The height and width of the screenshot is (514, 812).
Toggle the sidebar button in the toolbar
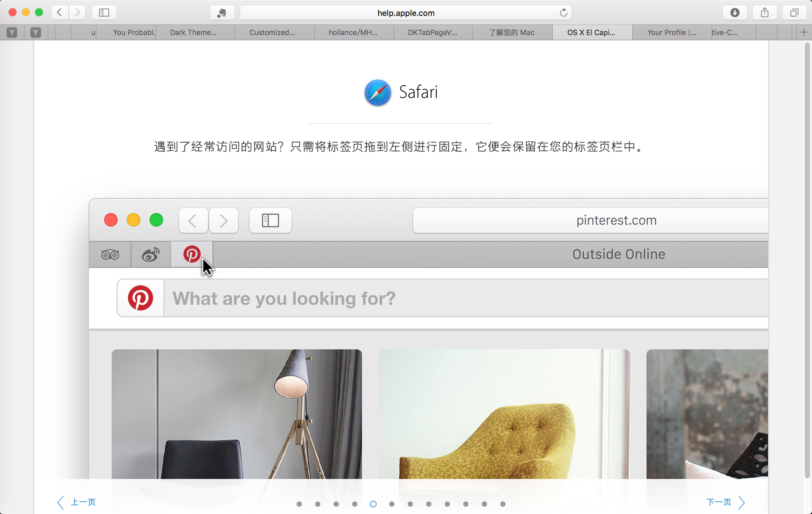pyautogui.click(x=104, y=13)
